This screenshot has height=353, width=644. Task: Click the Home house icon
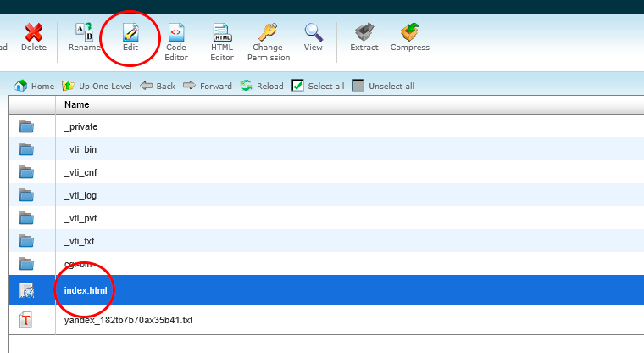click(21, 86)
